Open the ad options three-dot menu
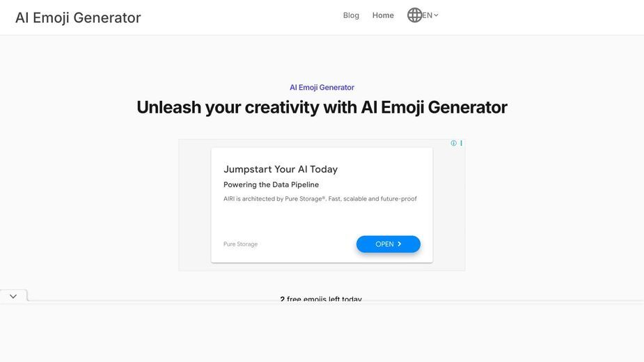Screen dimensions: 644x362 (x=461, y=143)
